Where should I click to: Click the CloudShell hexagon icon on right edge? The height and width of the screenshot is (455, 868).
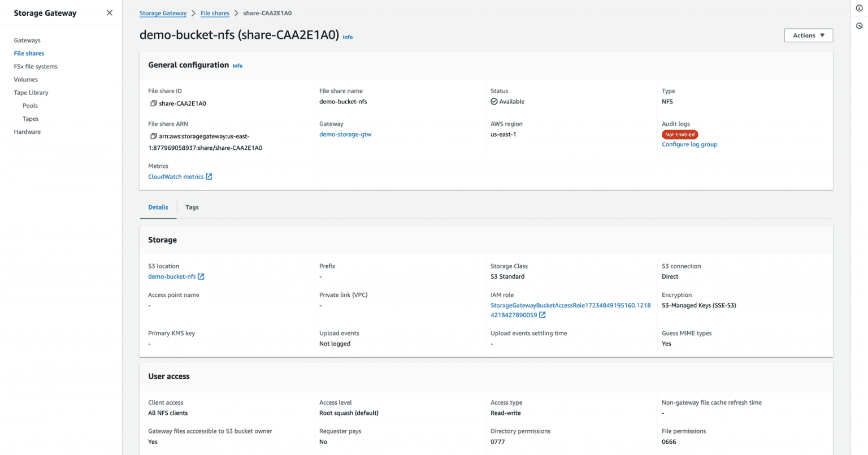pos(860,25)
